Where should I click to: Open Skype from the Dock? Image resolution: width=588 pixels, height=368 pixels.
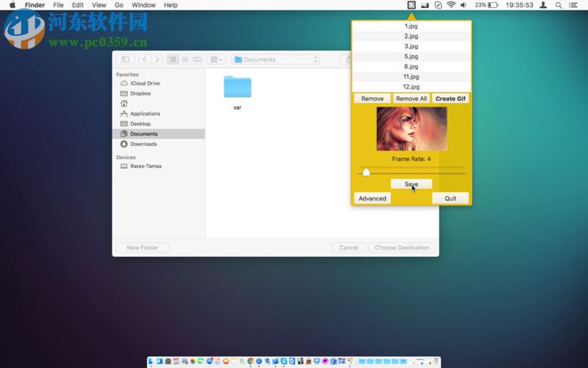coord(284,361)
